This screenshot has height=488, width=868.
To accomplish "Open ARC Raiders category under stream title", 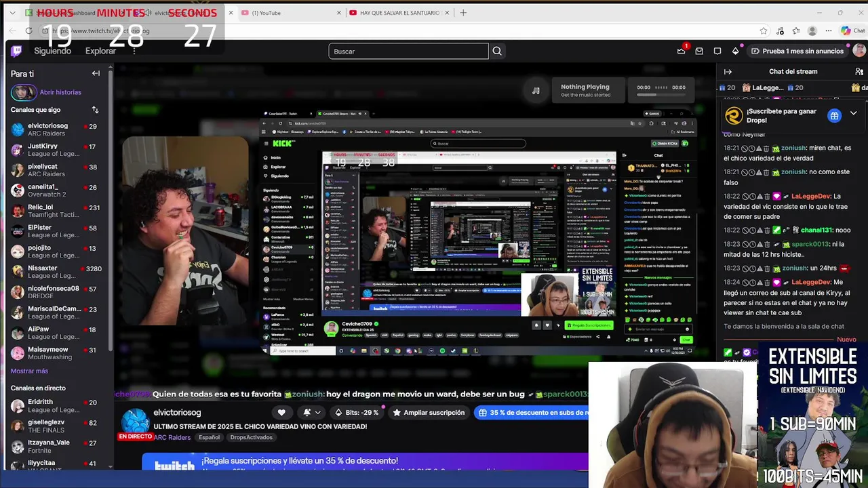I will [172, 437].
